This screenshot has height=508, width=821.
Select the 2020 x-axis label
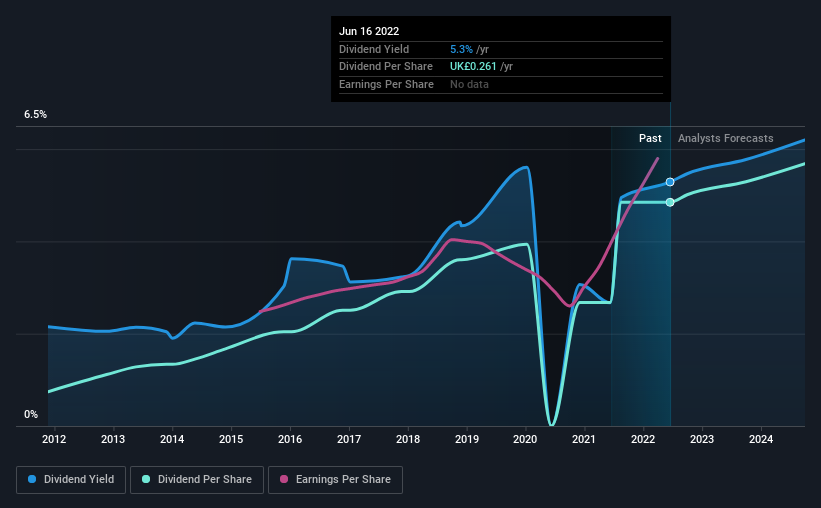tap(525, 439)
